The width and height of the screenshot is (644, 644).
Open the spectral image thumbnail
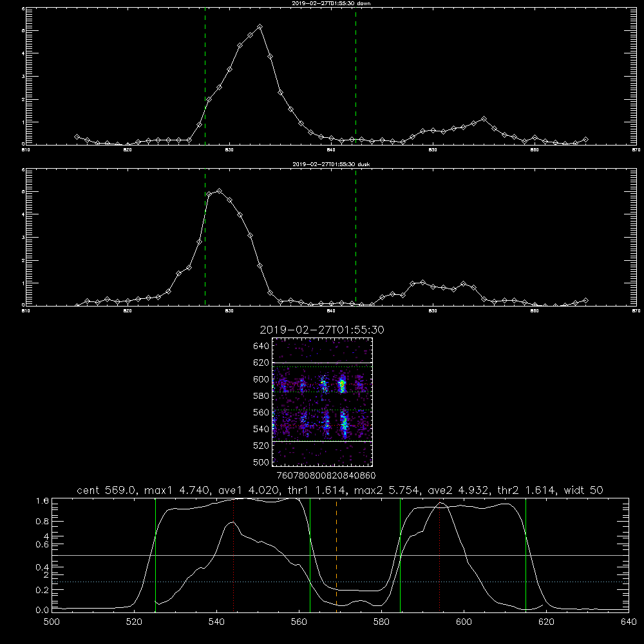pyautogui.click(x=322, y=402)
